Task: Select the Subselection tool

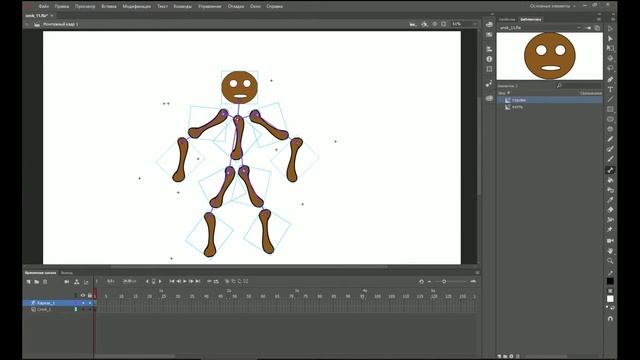Action: (x=610, y=38)
